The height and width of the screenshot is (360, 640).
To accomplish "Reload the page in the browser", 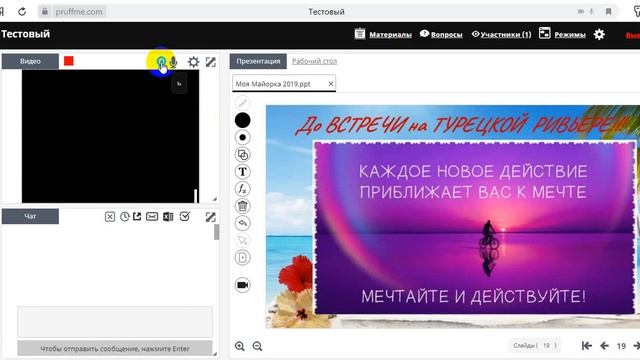I will click(22, 11).
